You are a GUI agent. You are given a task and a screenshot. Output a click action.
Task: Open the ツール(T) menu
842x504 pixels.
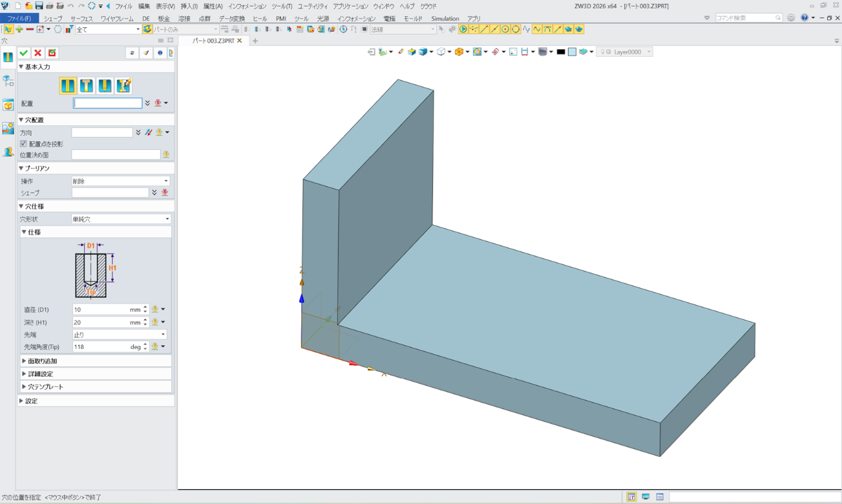(x=281, y=6)
